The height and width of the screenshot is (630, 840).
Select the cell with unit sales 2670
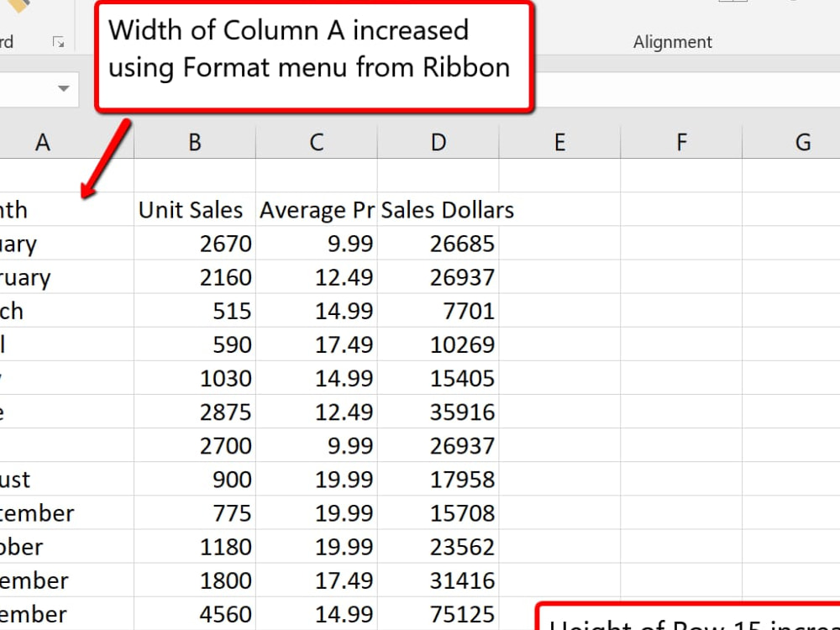point(195,244)
